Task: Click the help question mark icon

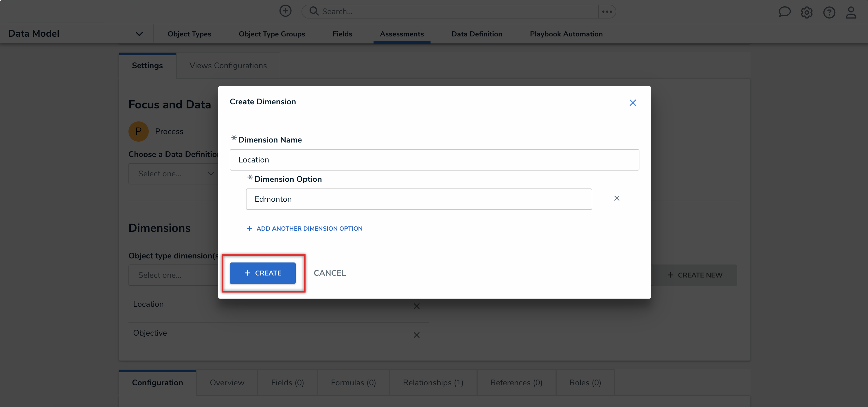Action: point(829,12)
